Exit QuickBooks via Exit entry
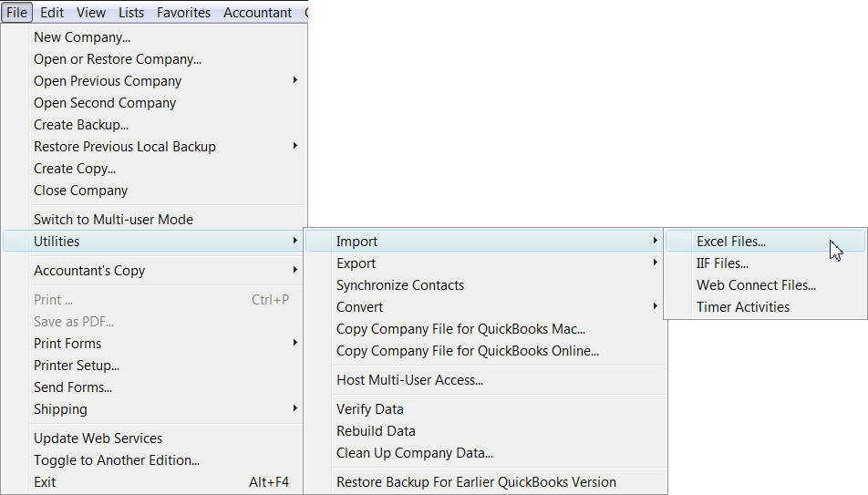868x495 pixels. tap(45, 482)
